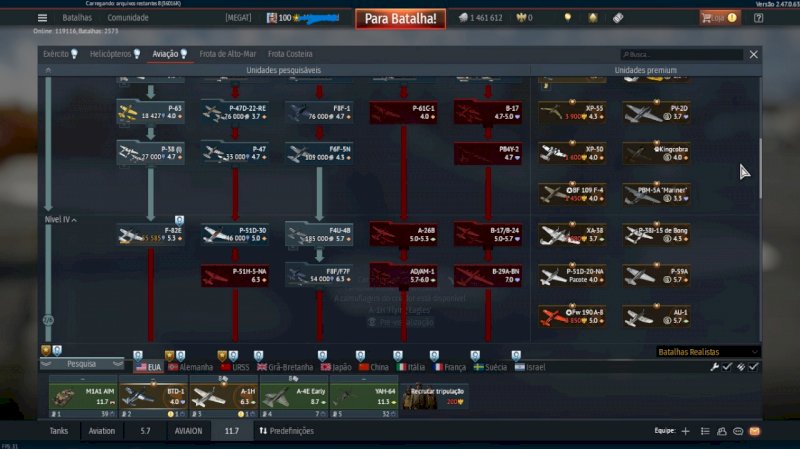The height and width of the screenshot is (449, 800).
Task: Select premium Kingcobra aircraft
Action: point(656,153)
